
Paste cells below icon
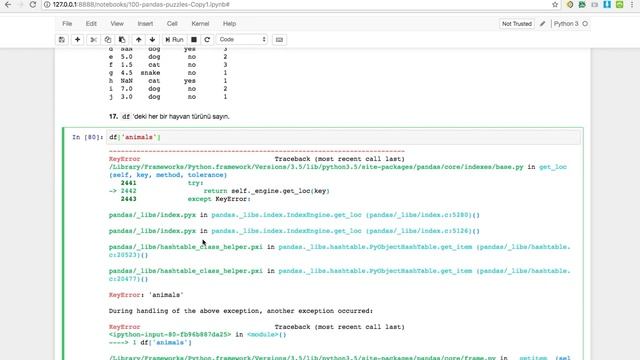pyautogui.click(x=122, y=40)
